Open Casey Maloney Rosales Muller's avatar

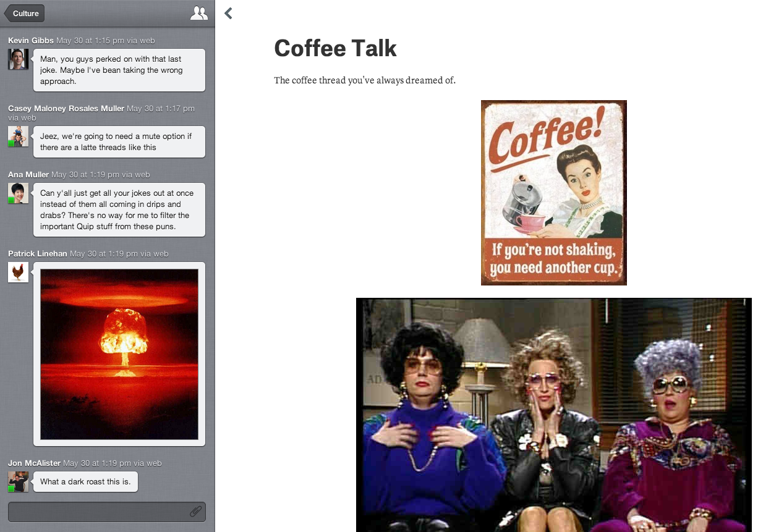18,137
